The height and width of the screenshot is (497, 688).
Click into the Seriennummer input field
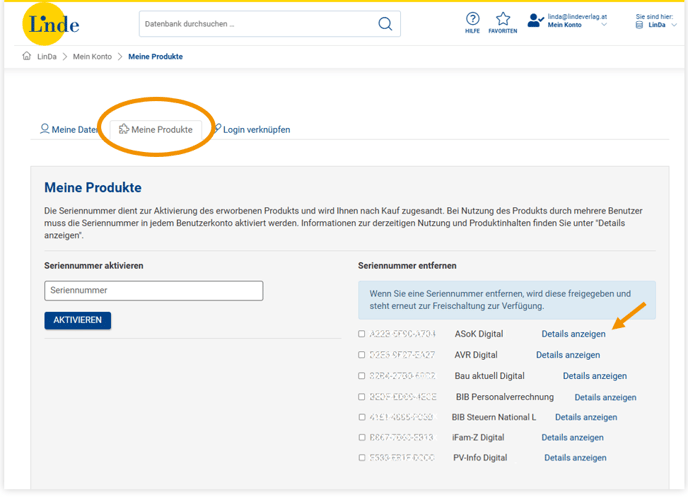pyautogui.click(x=154, y=290)
